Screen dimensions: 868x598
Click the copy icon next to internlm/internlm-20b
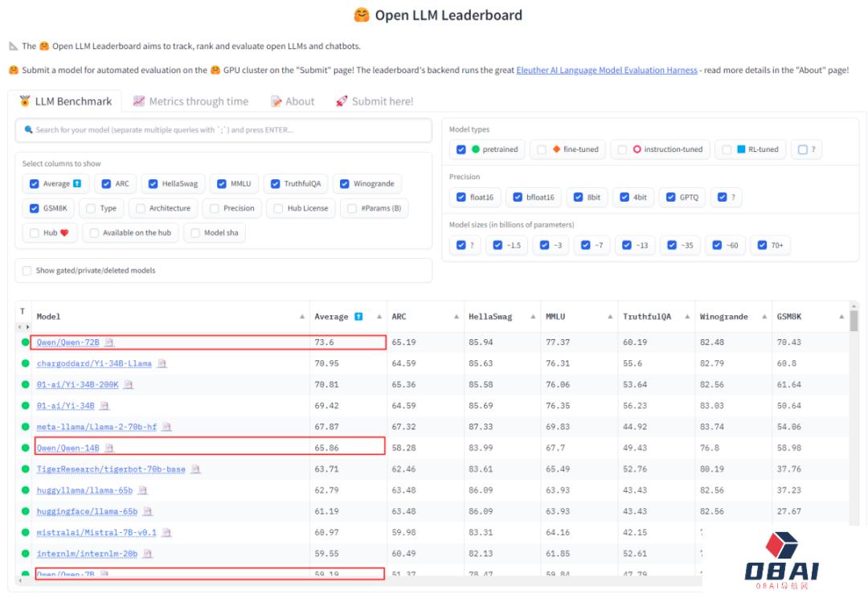point(148,554)
